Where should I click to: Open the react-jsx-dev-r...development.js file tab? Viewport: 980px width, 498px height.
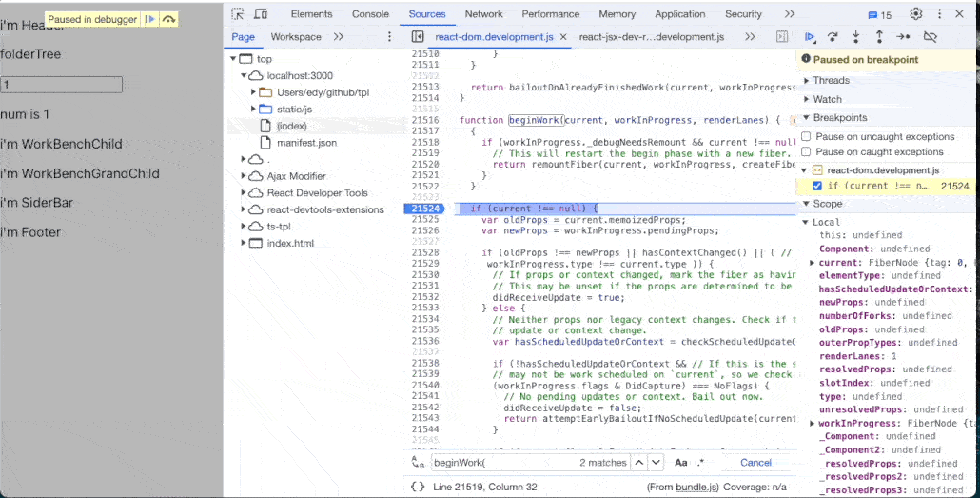651,37
